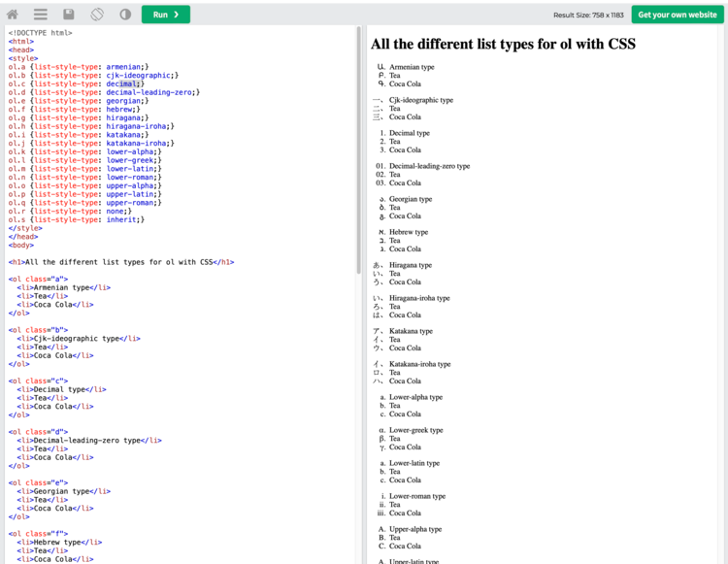
Task: Click 'Decimal-leading-zero type' in result pane
Action: click(429, 166)
